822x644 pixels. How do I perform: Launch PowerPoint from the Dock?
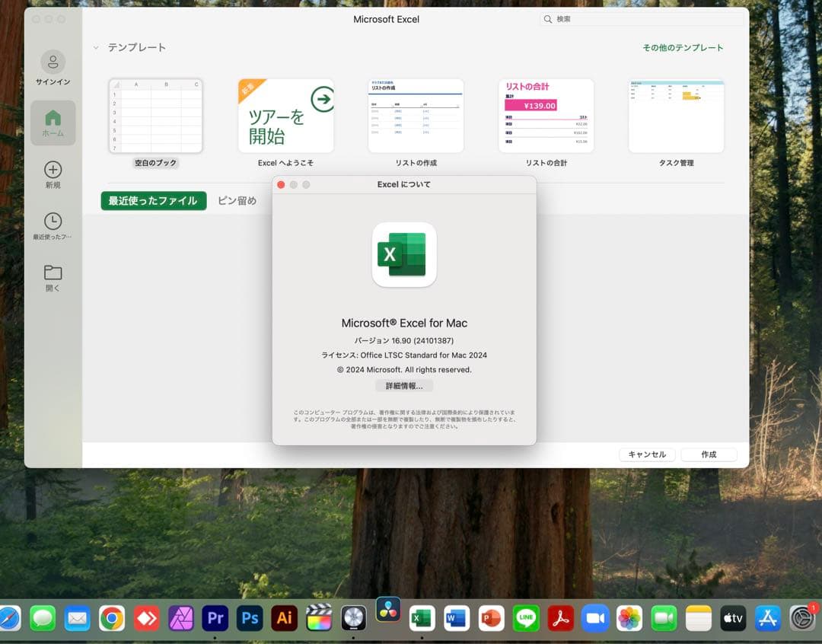(x=491, y=619)
